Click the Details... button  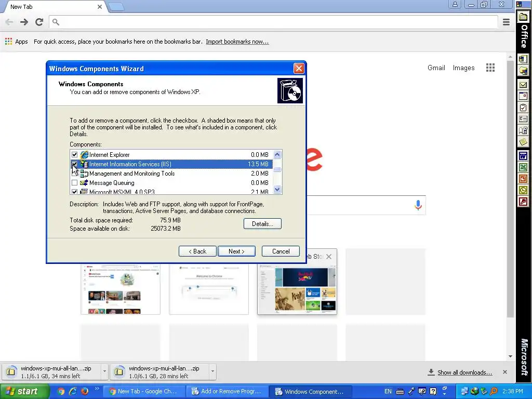(x=262, y=224)
